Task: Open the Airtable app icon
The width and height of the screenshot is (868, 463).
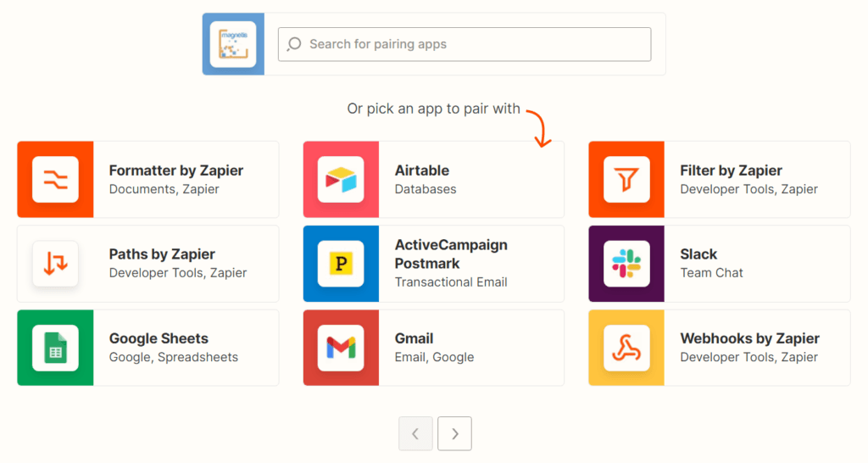Action: click(341, 180)
